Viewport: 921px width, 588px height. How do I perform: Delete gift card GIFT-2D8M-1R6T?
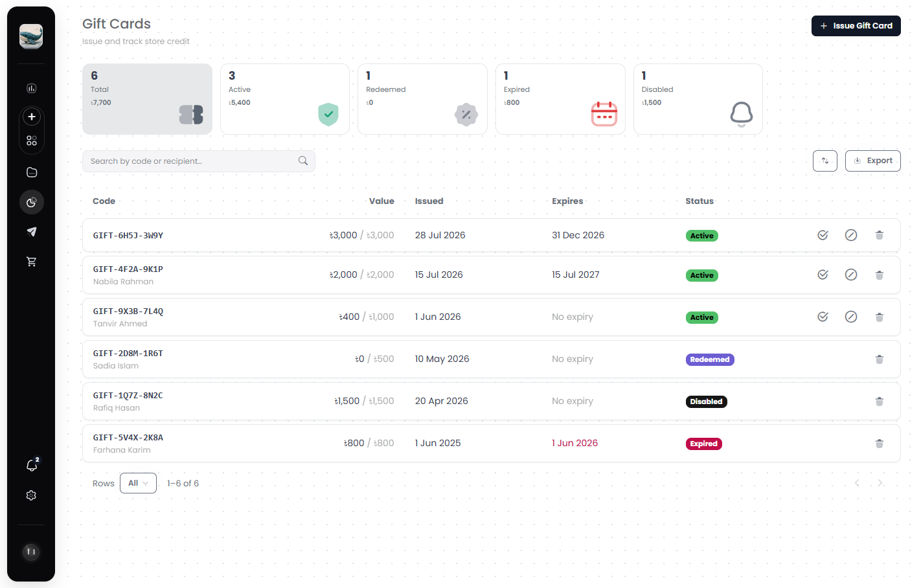point(880,359)
